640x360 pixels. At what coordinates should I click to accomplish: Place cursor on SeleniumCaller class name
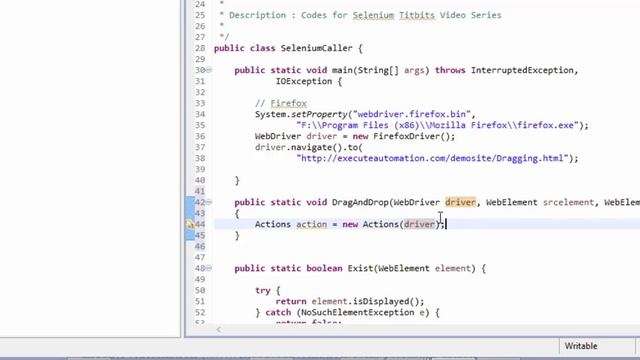pos(316,48)
